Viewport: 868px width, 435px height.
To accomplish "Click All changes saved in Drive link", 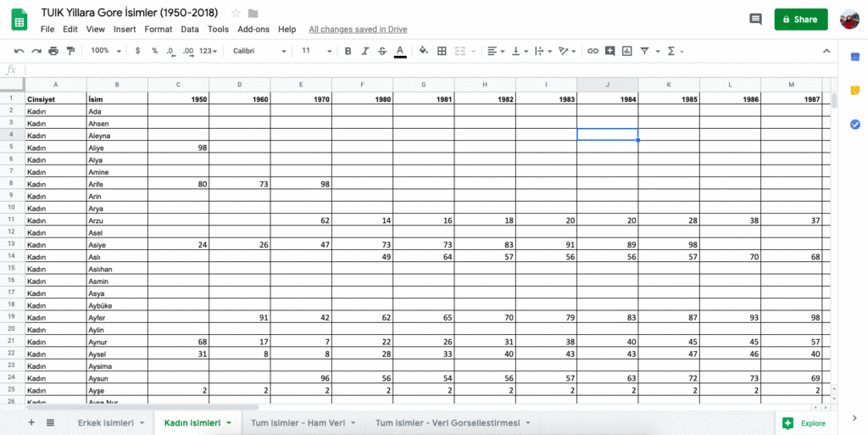I will click(359, 30).
